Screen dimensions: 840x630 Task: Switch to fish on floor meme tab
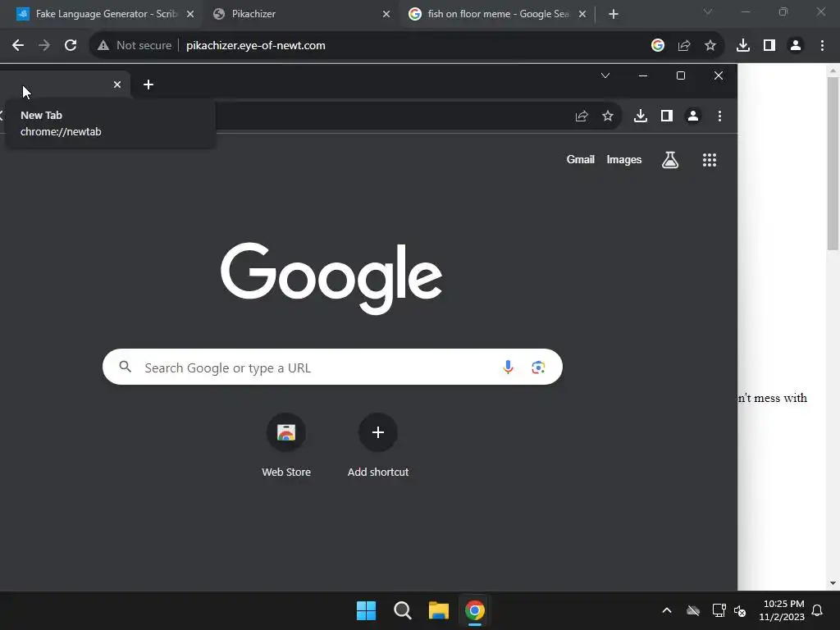[498, 15]
